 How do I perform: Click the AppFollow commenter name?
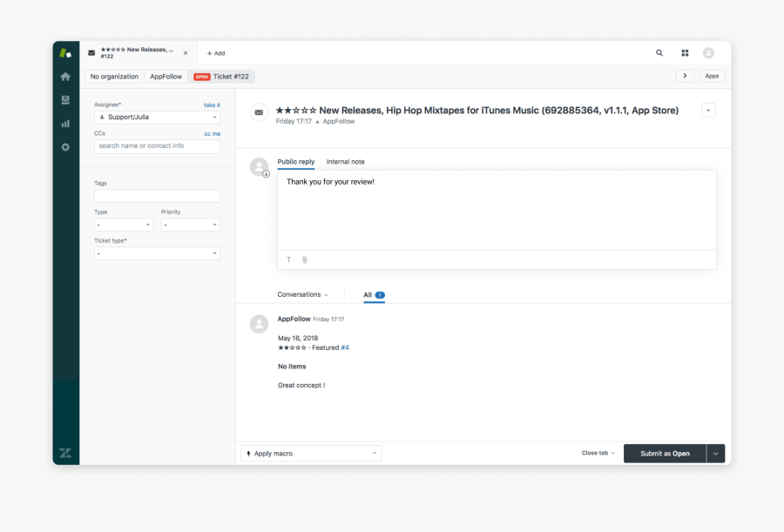point(294,319)
